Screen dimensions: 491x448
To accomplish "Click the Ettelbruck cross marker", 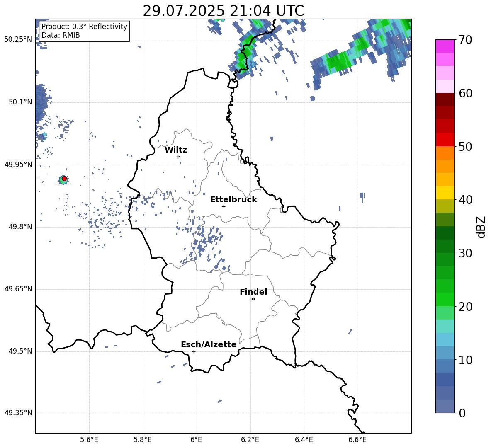I will (224, 206).
